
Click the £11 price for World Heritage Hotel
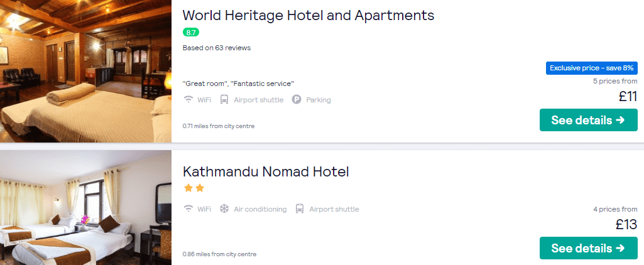click(x=628, y=97)
